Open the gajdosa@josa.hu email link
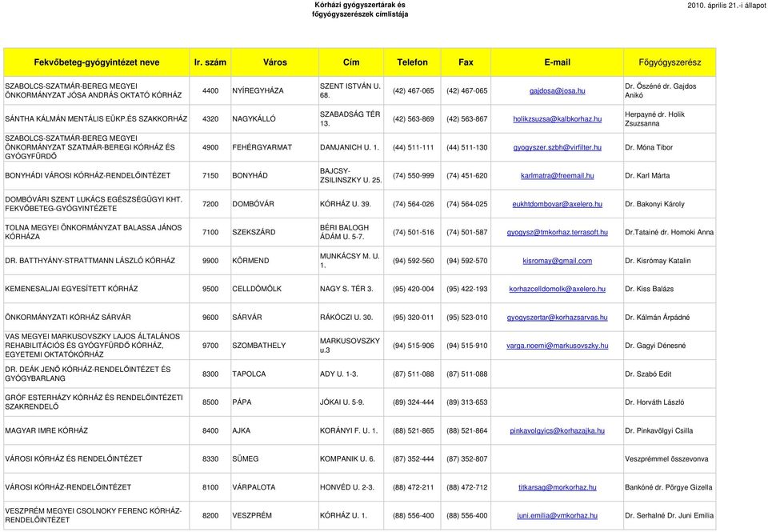Screen dimensions: 768x532 (x=557, y=90)
